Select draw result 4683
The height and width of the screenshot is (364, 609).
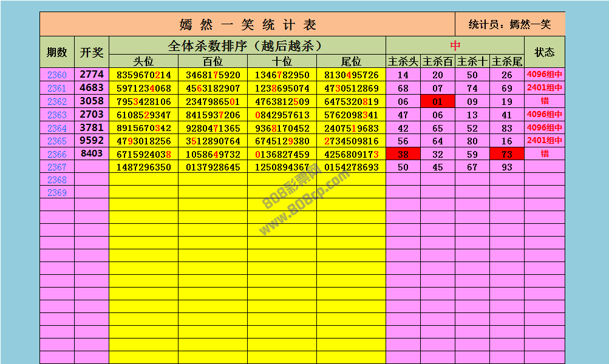[92, 88]
